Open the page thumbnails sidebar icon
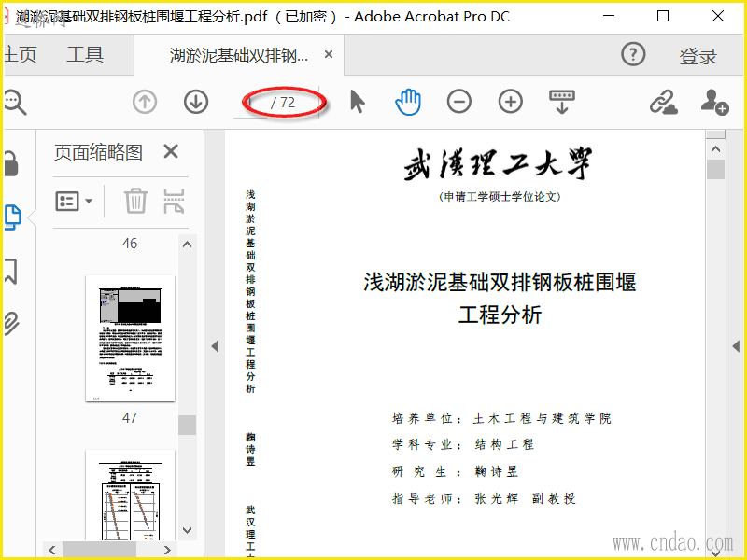Image resolution: width=747 pixels, height=560 pixels. (13, 217)
